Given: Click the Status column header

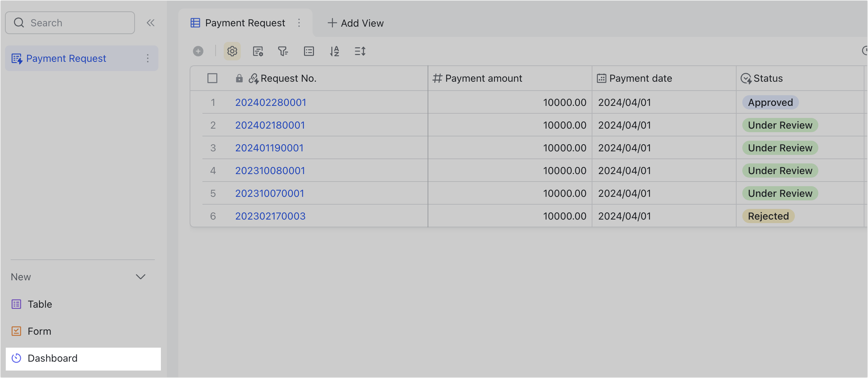Looking at the screenshot, I should pos(800,78).
